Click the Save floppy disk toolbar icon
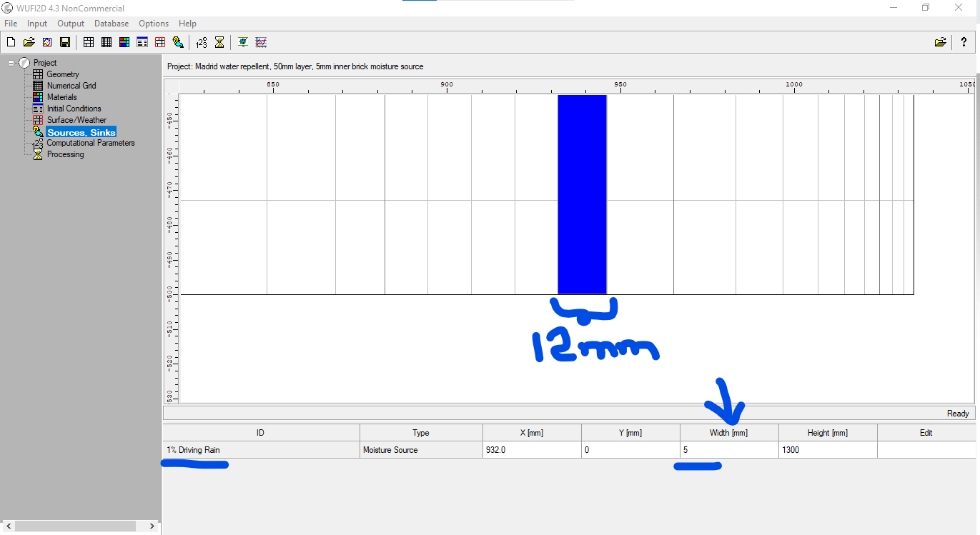The width and height of the screenshot is (980, 535). tap(65, 42)
